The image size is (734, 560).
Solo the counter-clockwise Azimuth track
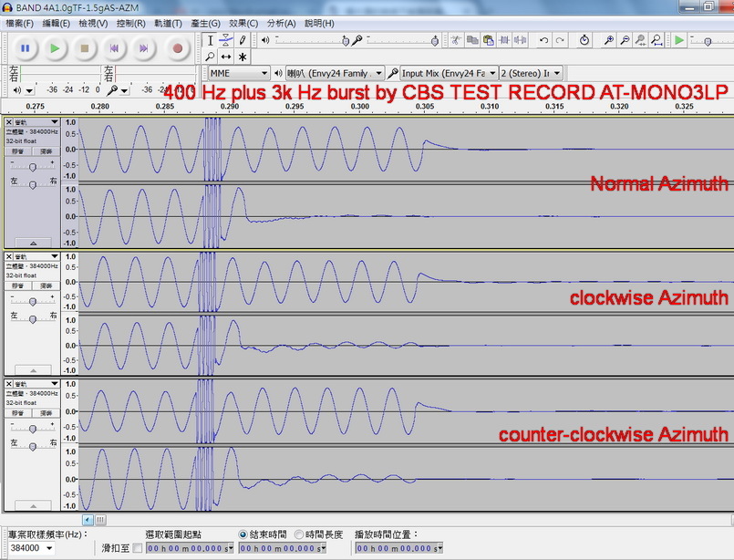point(46,413)
